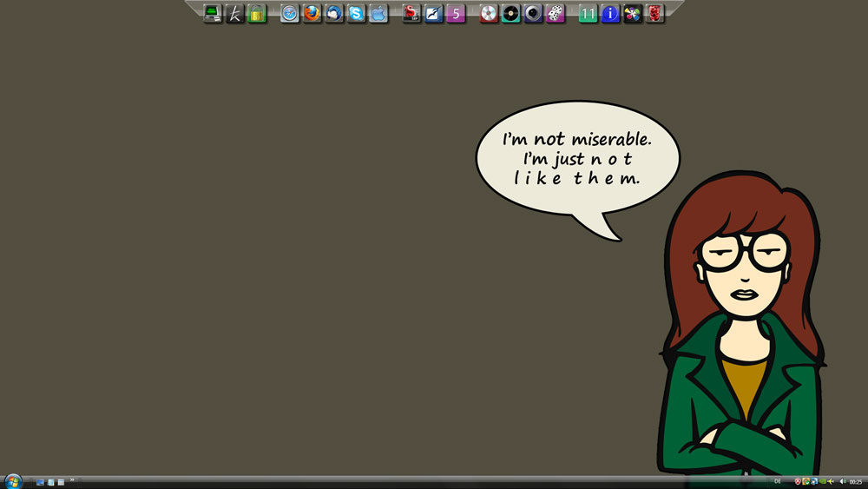Viewport: 868px width, 489px height.
Task: Open Thunderbird mail from the dock
Action: (x=334, y=13)
